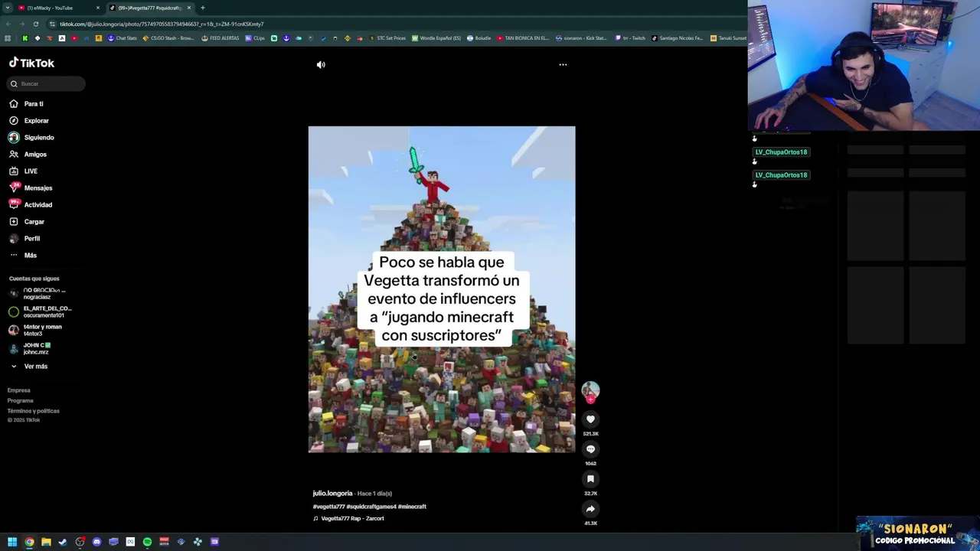Expand followed accounts with Ver más
This screenshot has height=551, width=980.
coord(29,367)
